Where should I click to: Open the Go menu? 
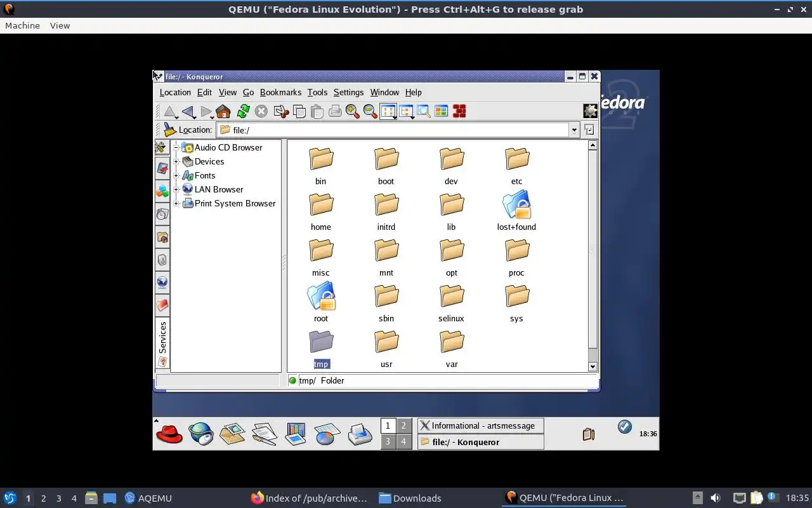(x=248, y=92)
